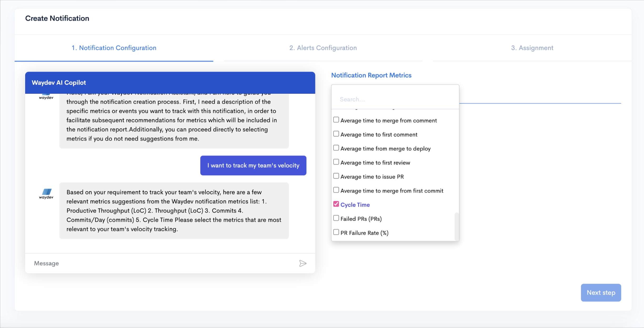Select Average time to first review
This screenshot has height=328, width=644.
point(336,162)
